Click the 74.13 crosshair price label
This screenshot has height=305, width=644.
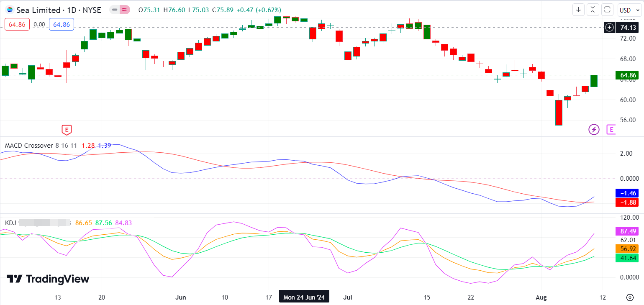point(628,28)
